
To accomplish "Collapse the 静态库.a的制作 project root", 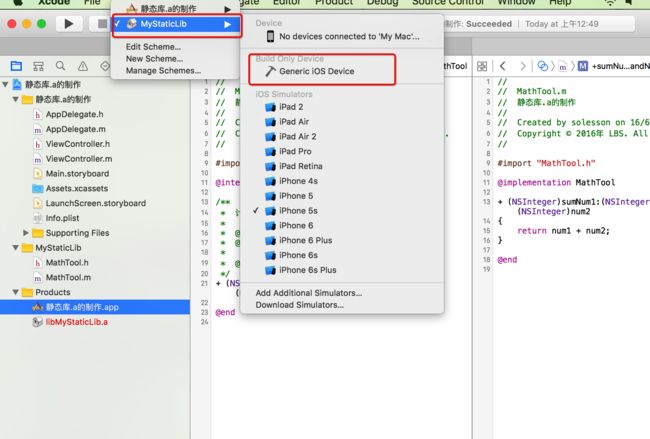I will click(x=5, y=85).
